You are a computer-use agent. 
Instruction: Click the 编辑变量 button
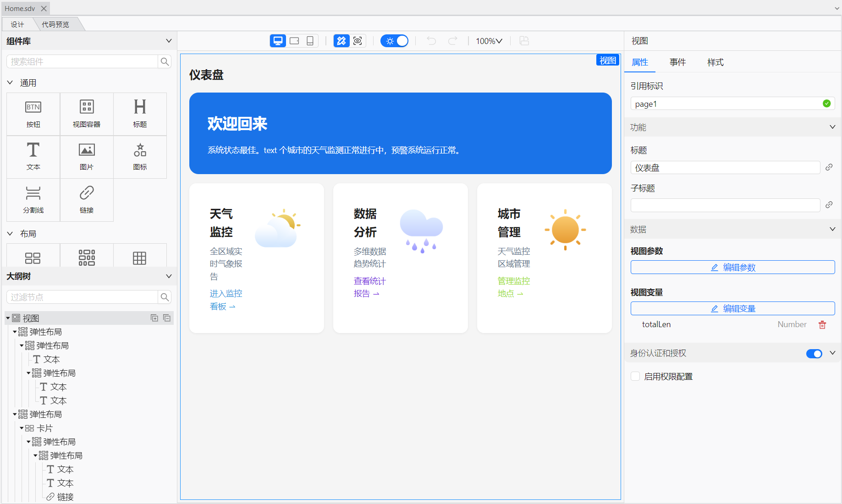pyautogui.click(x=732, y=308)
